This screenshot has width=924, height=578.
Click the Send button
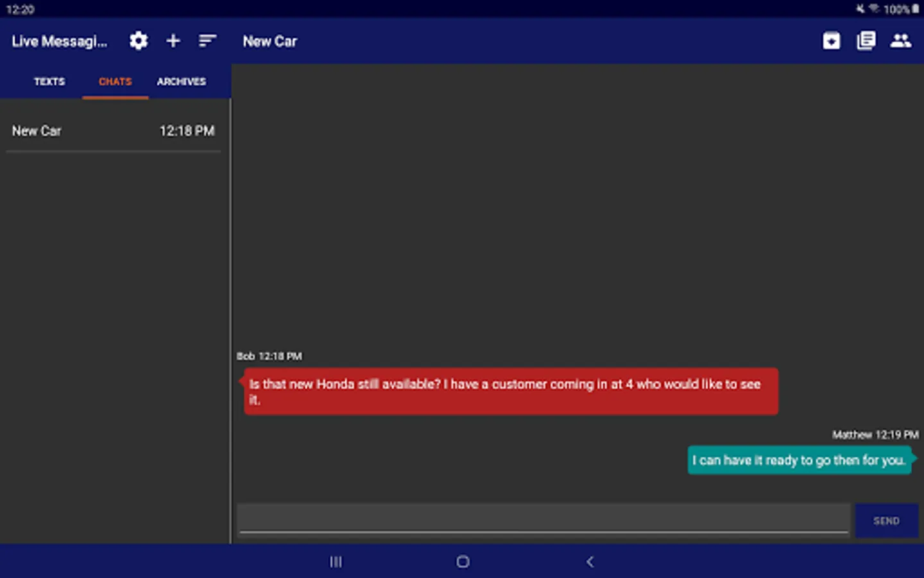coord(886,521)
